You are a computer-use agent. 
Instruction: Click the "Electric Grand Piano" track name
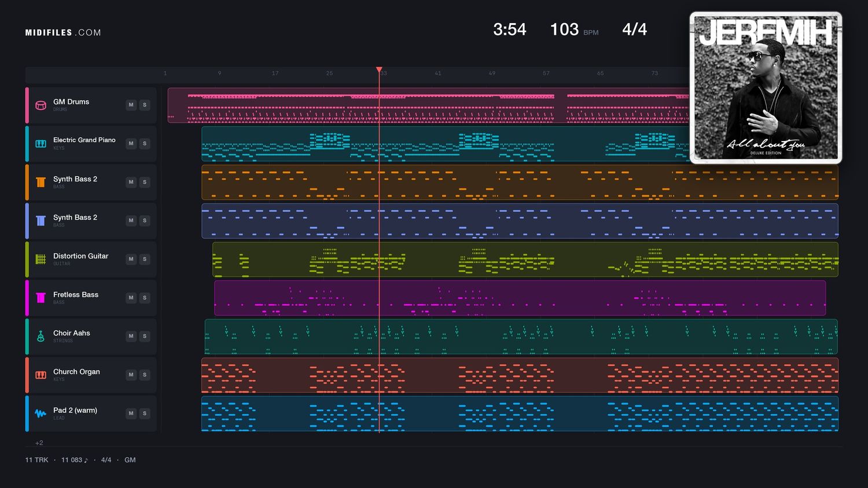(x=84, y=140)
